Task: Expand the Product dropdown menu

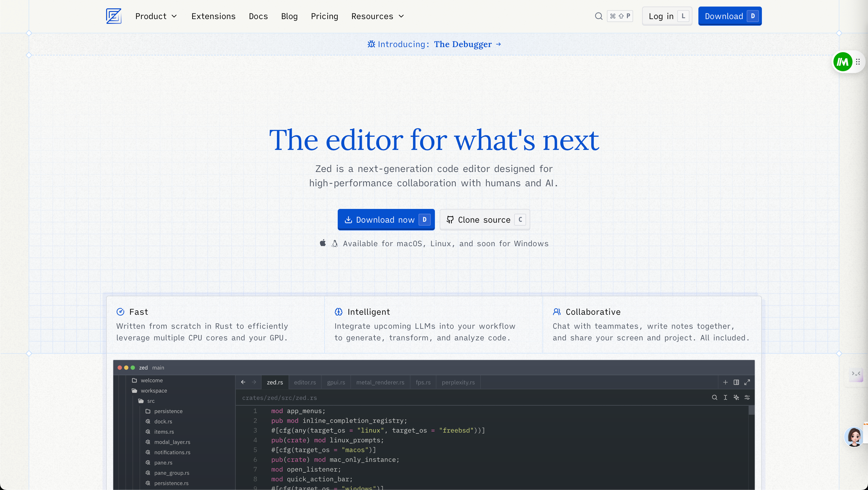Action: click(x=156, y=16)
